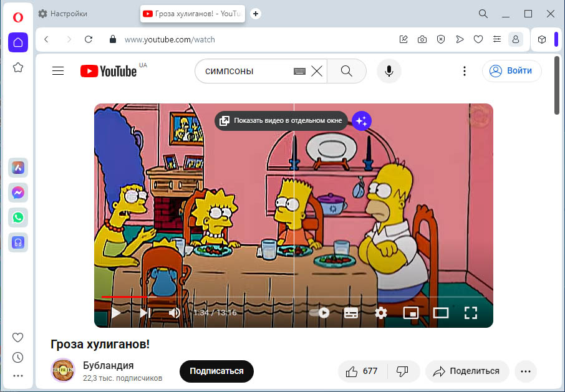Open a new tab with plus button
Screen dimensions: 565x392
tap(256, 14)
